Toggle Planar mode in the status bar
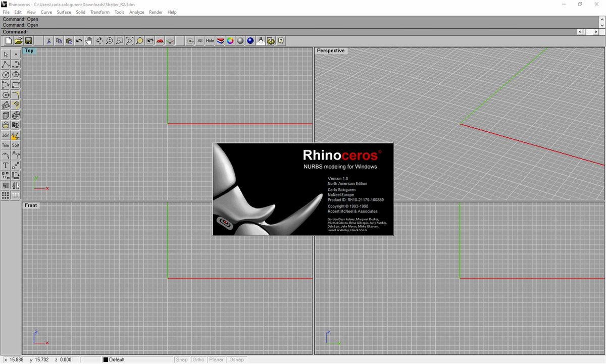 [217, 359]
